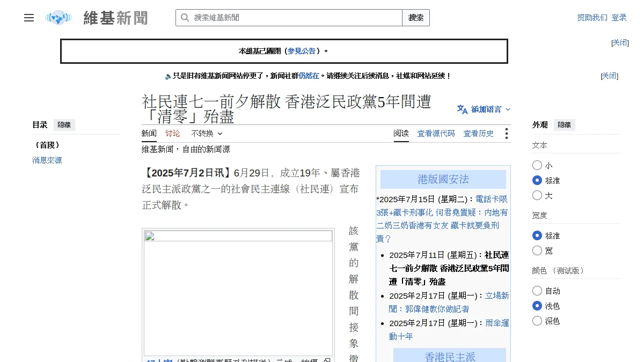Select width 宽
Image resolution: width=644 pixels, height=362 pixels.
point(537,250)
